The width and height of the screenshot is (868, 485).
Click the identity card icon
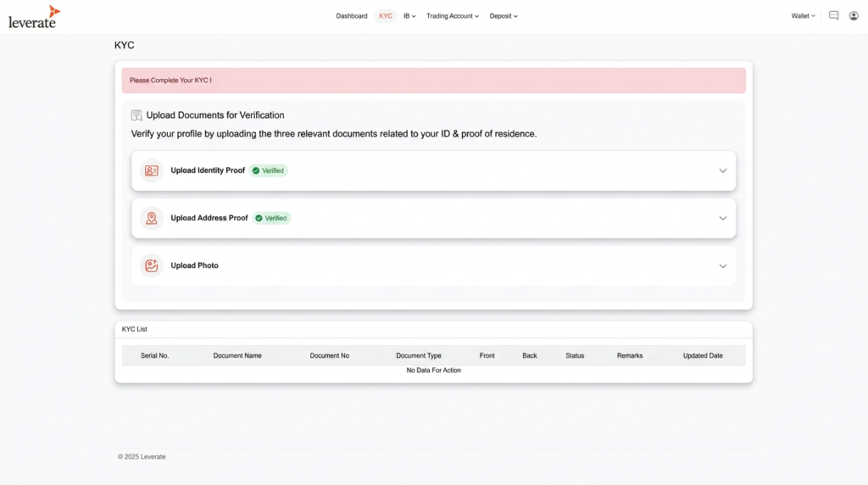coord(151,170)
